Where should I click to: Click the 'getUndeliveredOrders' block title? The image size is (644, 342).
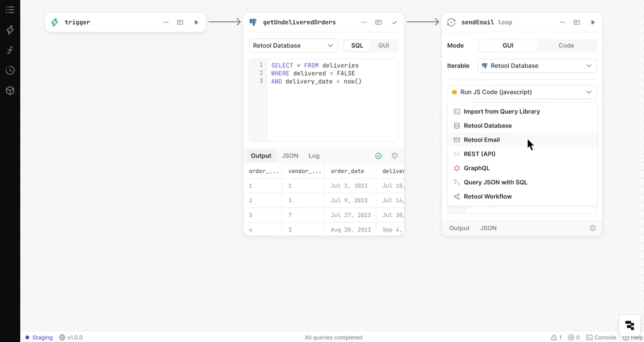point(299,22)
